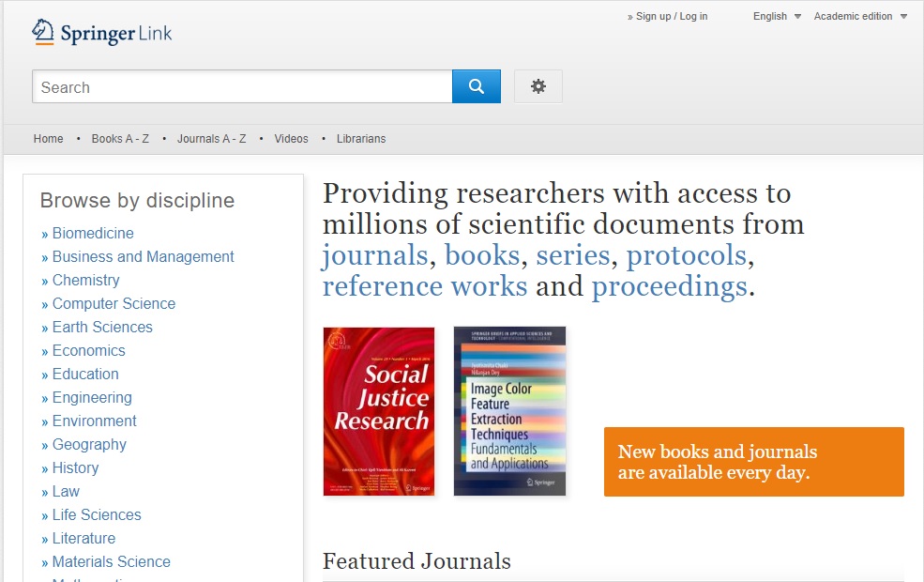The image size is (924, 582).
Task: Follow the 'reference works' headline link
Action: click(x=425, y=286)
